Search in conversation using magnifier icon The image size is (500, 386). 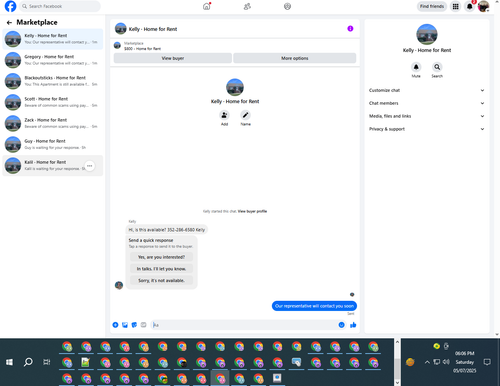pyautogui.click(x=437, y=67)
